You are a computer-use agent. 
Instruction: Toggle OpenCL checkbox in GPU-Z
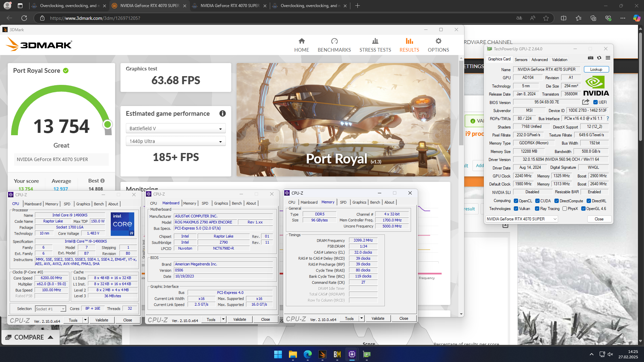coord(516,201)
